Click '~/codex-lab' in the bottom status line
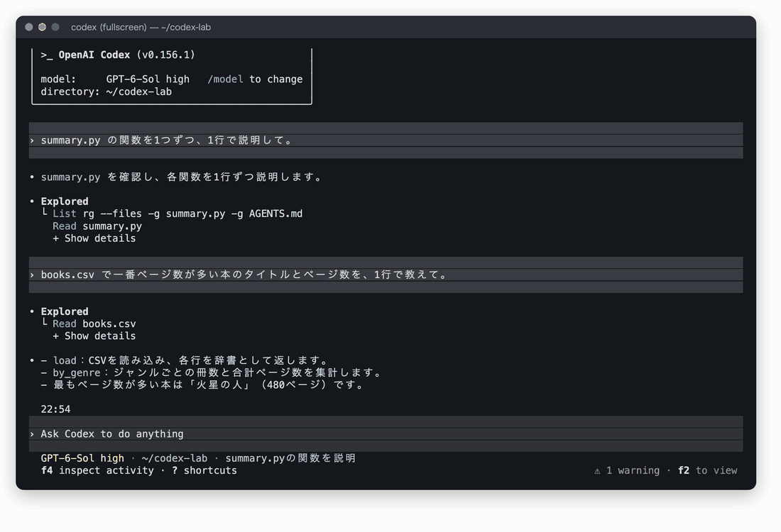 tap(175, 458)
